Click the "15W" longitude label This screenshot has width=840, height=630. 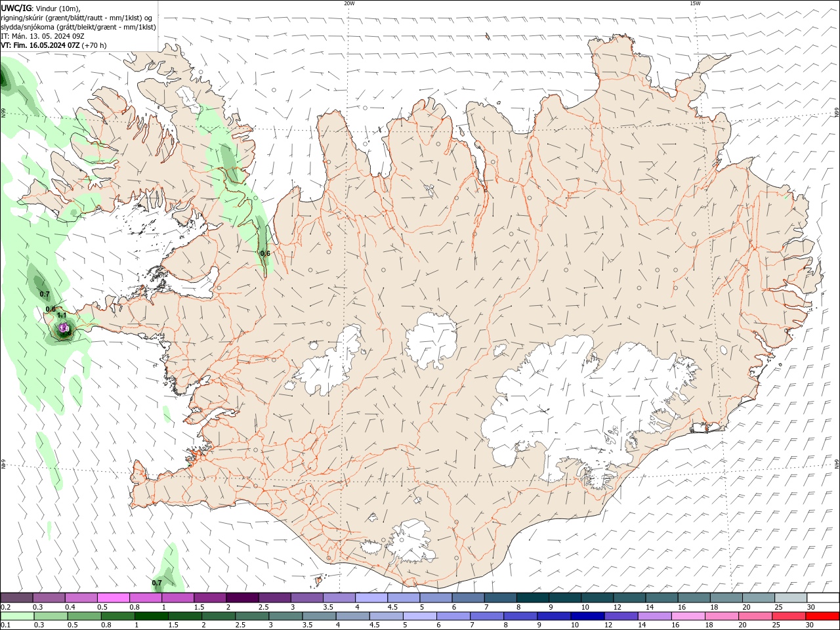click(695, 3)
